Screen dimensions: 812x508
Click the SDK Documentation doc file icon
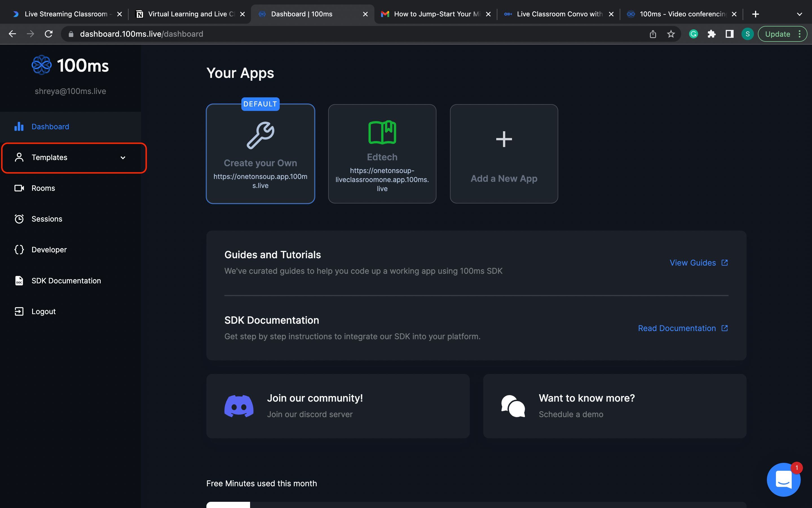pyautogui.click(x=19, y=281)
